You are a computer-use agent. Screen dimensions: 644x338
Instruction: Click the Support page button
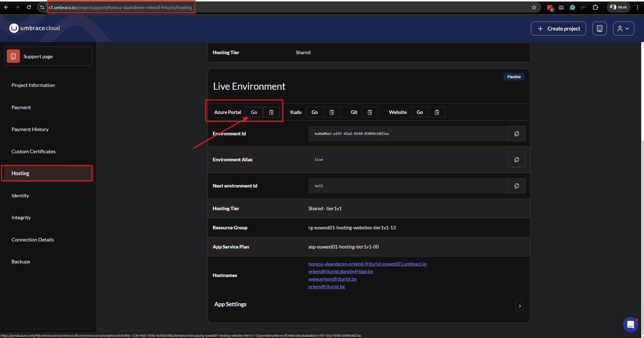(48, 56)
